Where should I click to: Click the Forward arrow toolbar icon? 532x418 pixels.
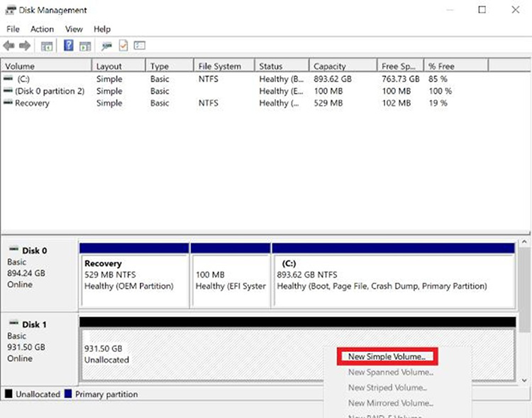coord(24,45)
